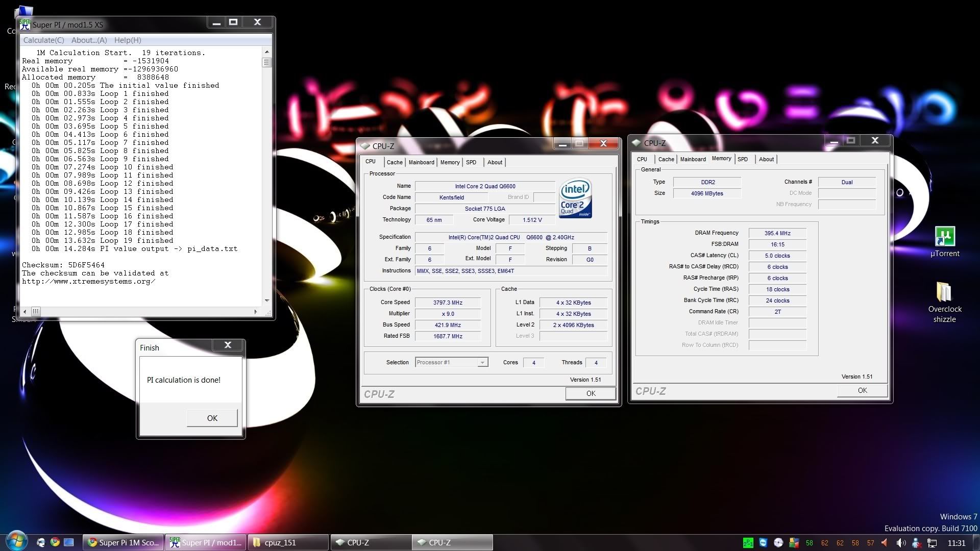Click the Prime95 green tray icon
The height and width of the screenshot is (551, 980).
click(x=748, y=543)
